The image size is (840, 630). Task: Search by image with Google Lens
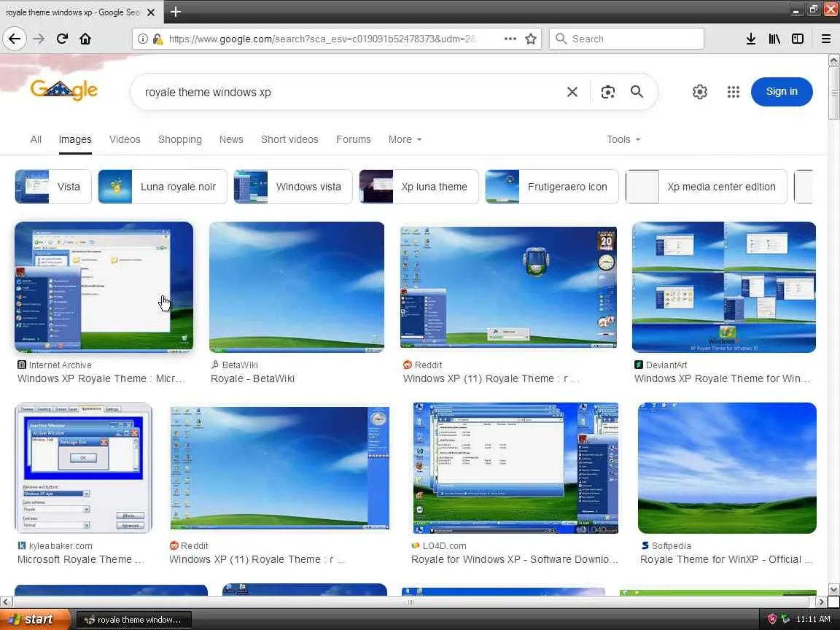click(607, 92)
